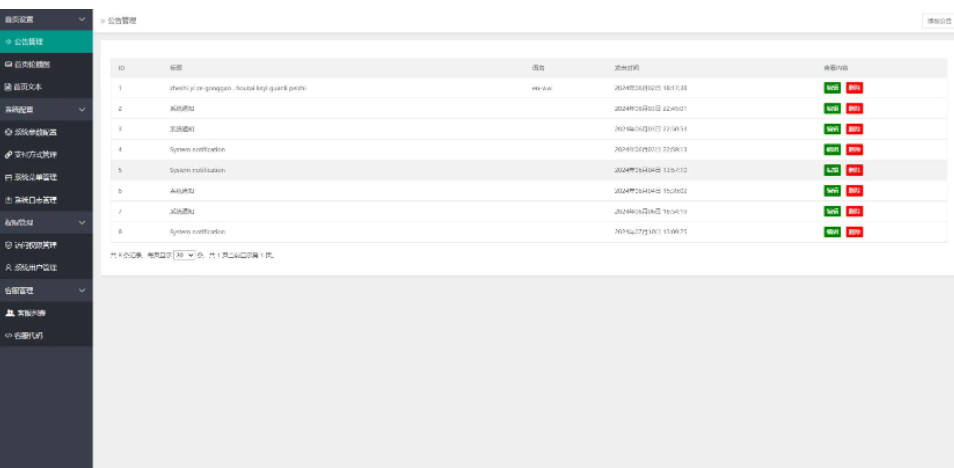Collapse the 系统配置 sidebar section

(x=82, y=110)
